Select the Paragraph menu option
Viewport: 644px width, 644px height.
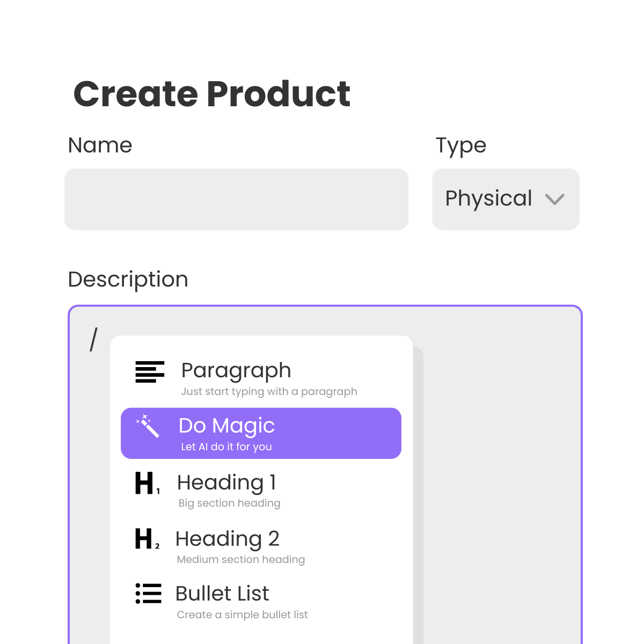click(261, 379)
